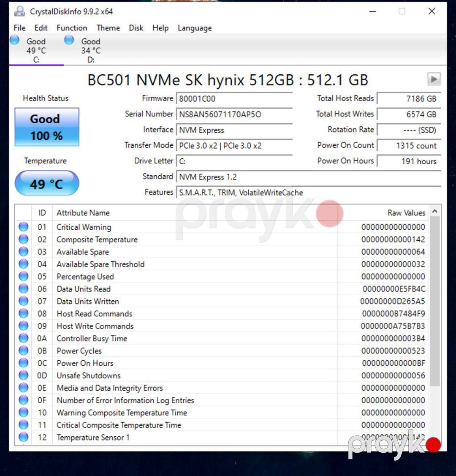Click status orb for Host Write Commands
This screenshot has height=476, width=456.
point(23,326)
